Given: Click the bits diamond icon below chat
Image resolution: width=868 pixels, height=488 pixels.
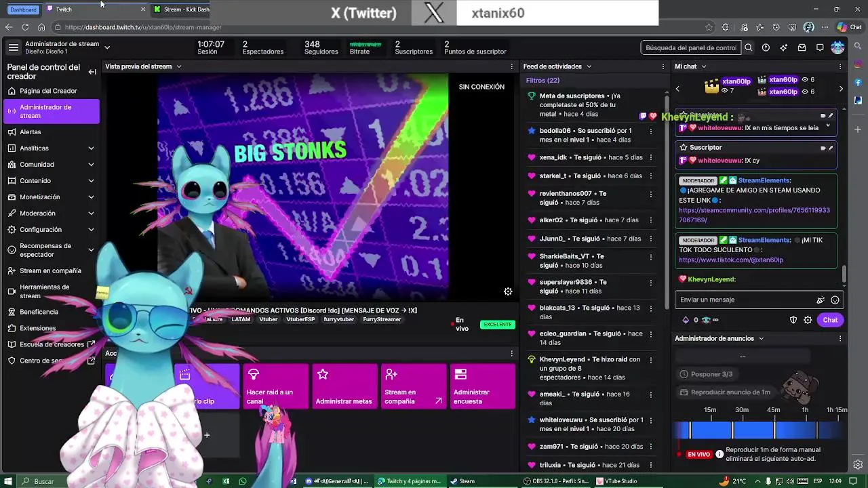Looking at the screenshot, I should (685, 320).
